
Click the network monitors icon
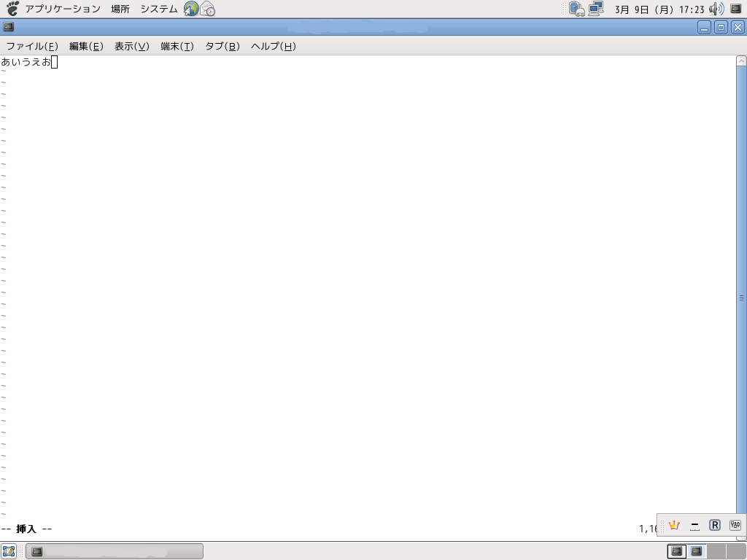[x=596, y=9]
